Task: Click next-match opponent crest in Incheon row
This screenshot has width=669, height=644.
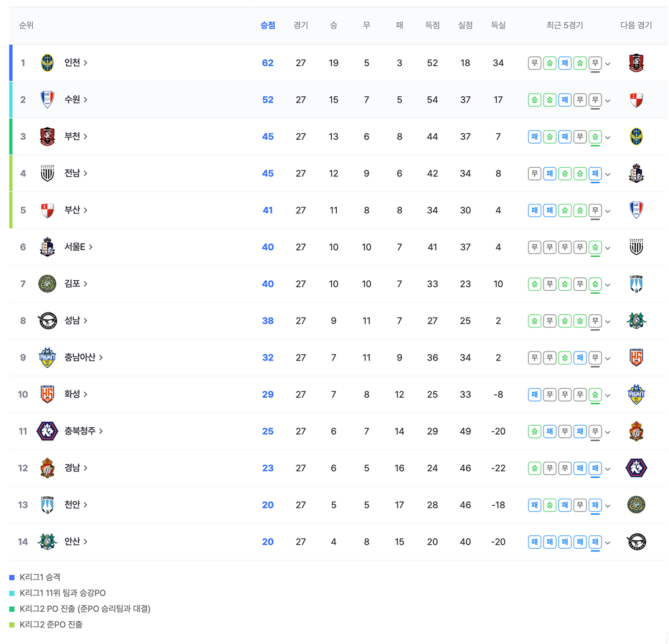Action: 636,63
